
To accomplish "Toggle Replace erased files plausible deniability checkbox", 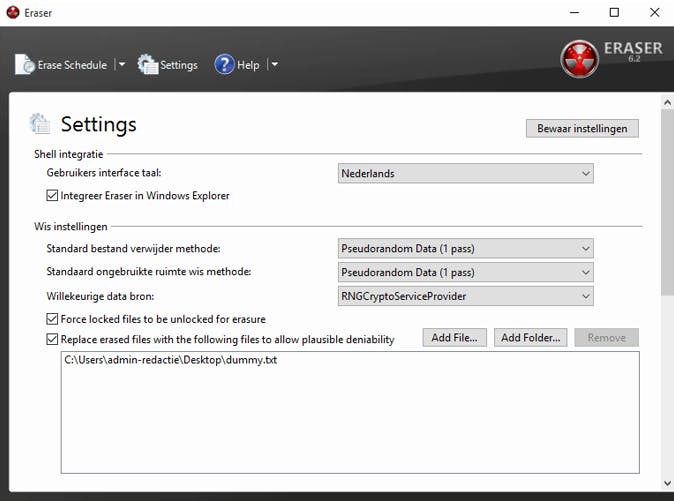I will 52,339.
